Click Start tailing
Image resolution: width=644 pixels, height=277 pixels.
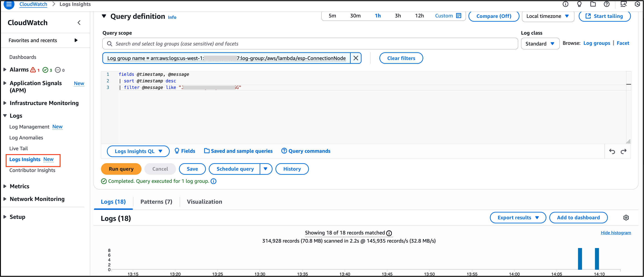604,16
